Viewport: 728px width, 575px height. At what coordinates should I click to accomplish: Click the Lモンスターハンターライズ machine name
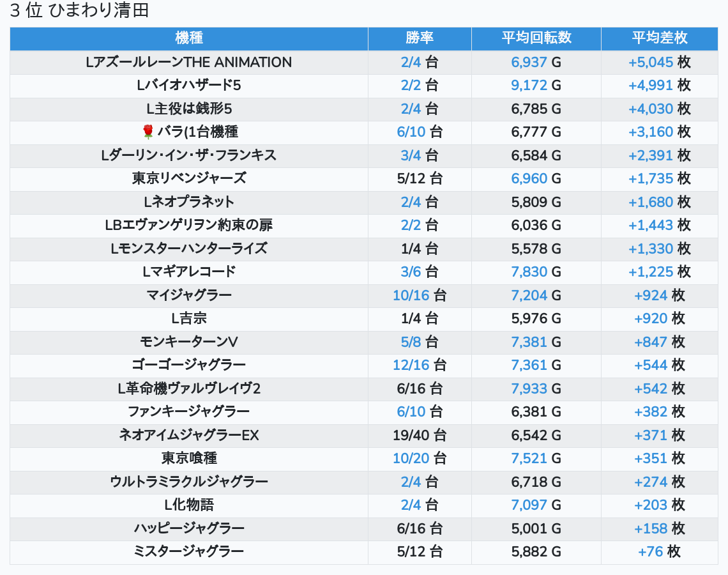[189, 249]
